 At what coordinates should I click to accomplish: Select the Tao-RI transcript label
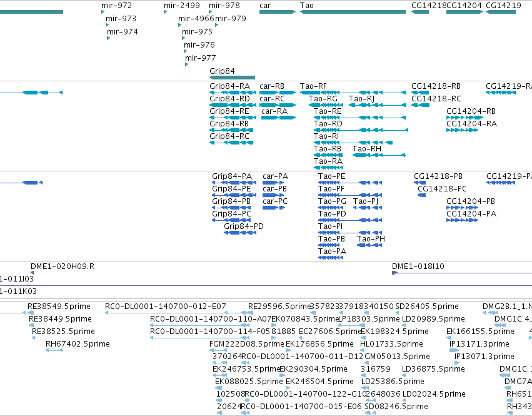326,136
